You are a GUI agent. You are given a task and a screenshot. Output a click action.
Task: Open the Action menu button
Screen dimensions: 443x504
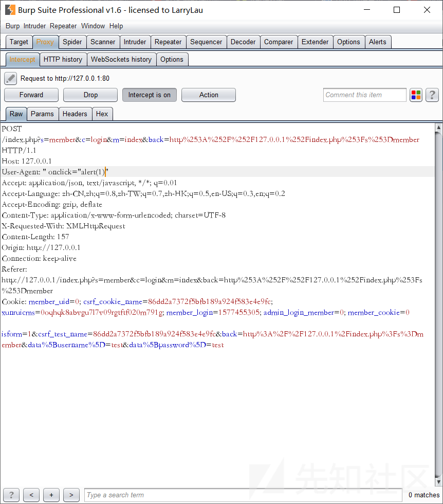[209, 95]
